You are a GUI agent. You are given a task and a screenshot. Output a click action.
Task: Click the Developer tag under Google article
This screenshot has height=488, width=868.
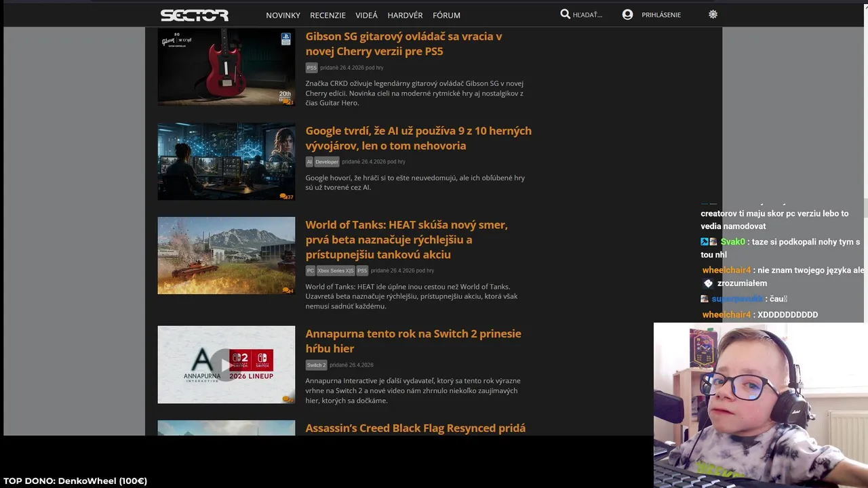point(326,162)
